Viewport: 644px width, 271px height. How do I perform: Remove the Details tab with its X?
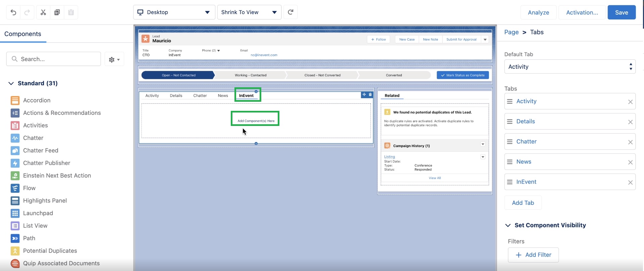tap(630, 122)
